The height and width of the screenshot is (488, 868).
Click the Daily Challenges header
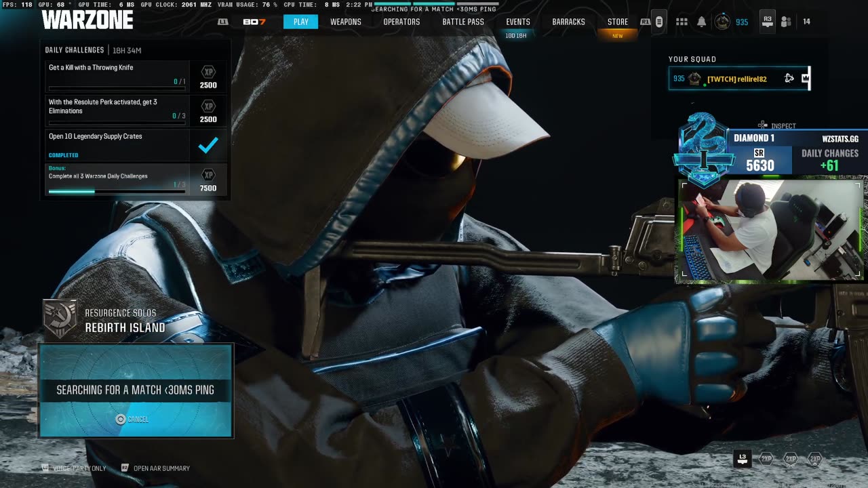[75, 50]
